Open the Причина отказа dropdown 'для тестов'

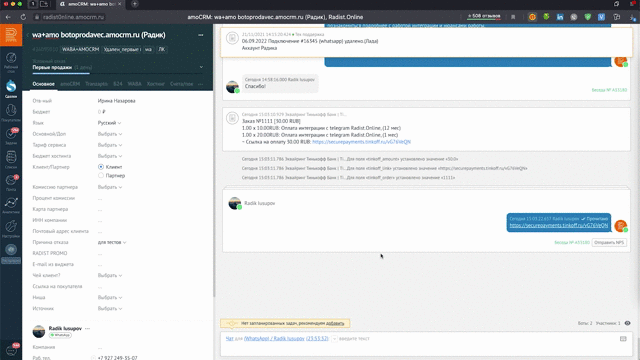(112, 242)
